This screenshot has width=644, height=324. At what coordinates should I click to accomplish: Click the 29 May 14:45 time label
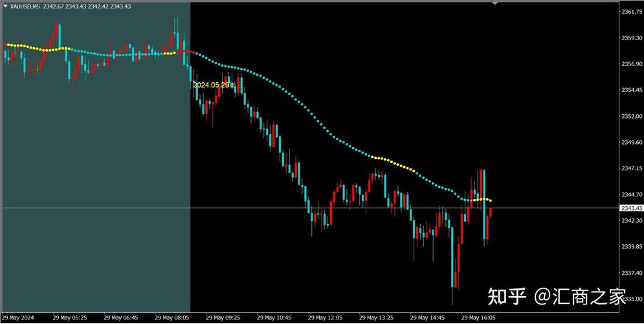427,318
